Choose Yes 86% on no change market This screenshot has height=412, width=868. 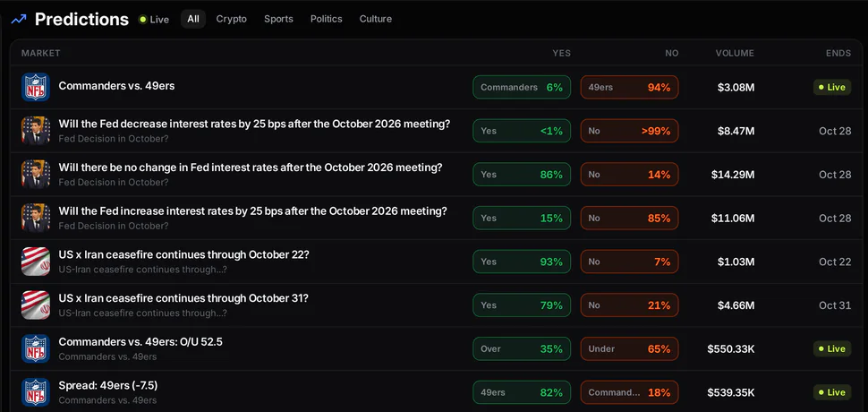(522, 175)
